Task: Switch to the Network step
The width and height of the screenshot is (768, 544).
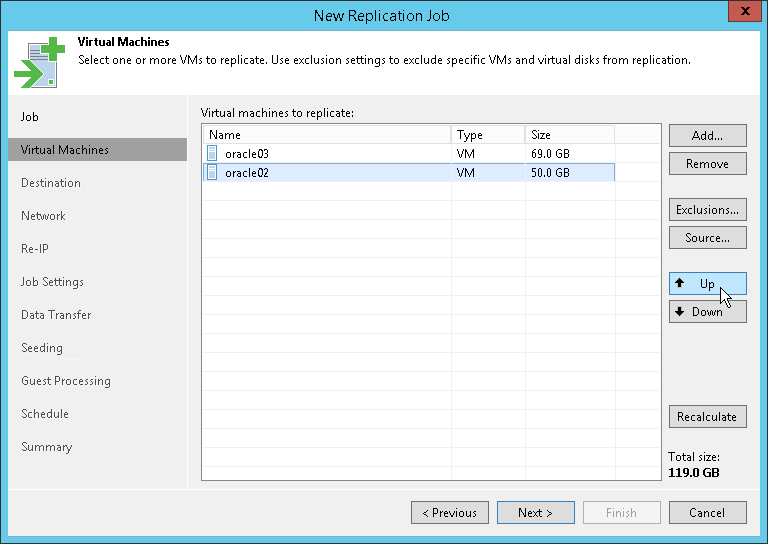Action: click(43, 216)
